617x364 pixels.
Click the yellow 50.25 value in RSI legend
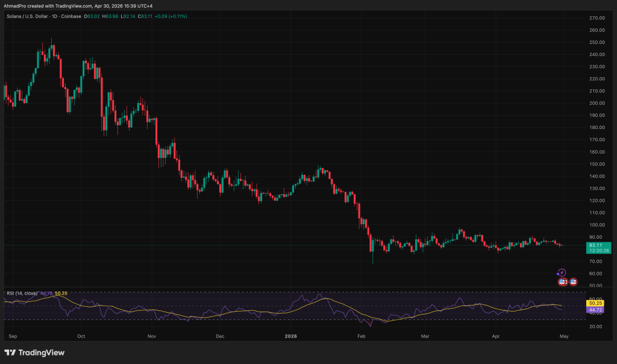point(61,293)
